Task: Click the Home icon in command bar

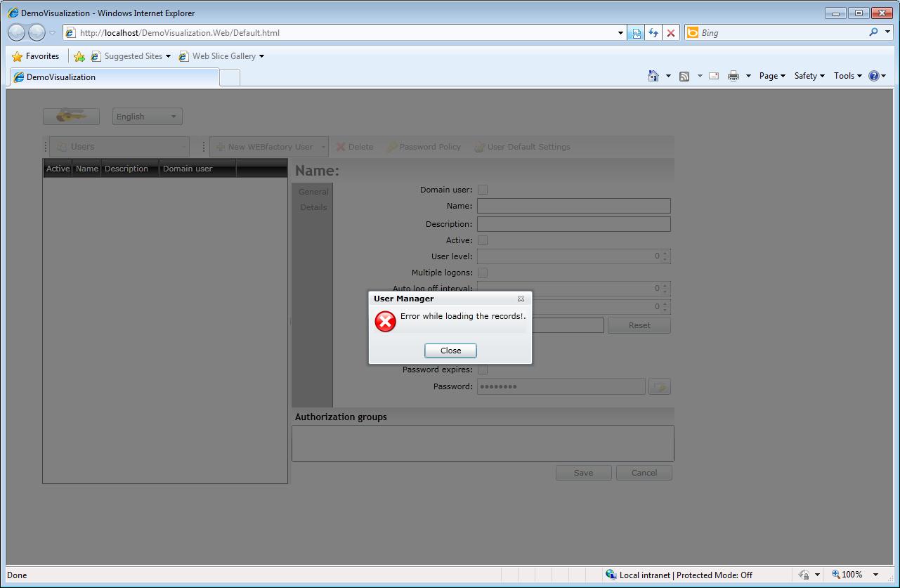Action: (x=653, y=76)
